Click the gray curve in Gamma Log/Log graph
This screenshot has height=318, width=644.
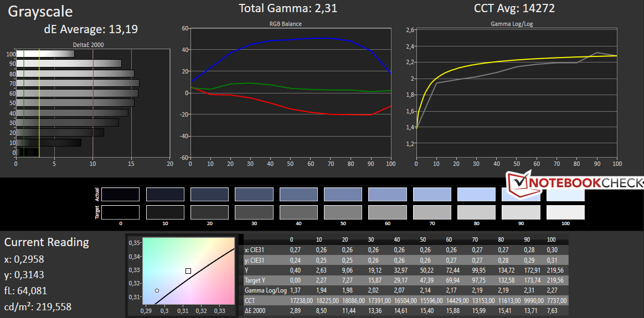pos(516,66)
